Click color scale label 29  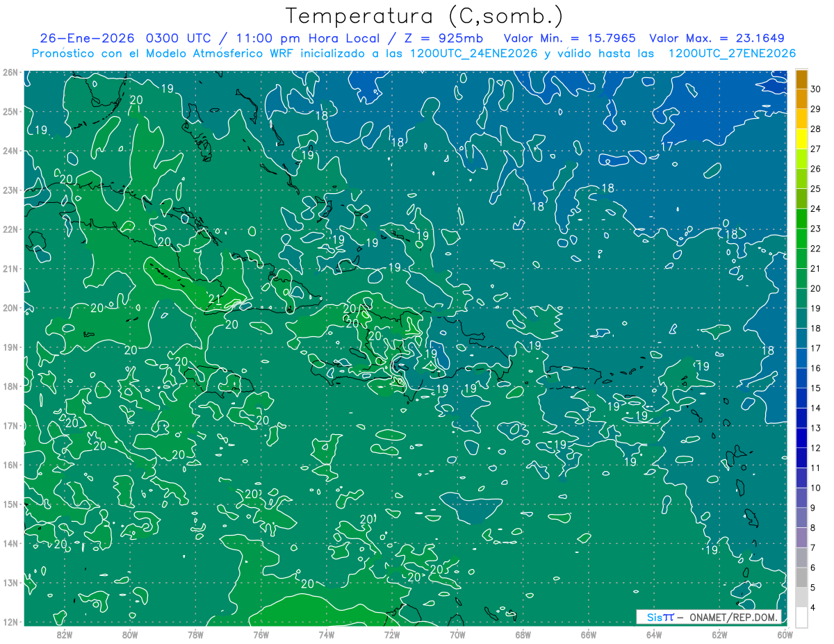click(815, 109)
